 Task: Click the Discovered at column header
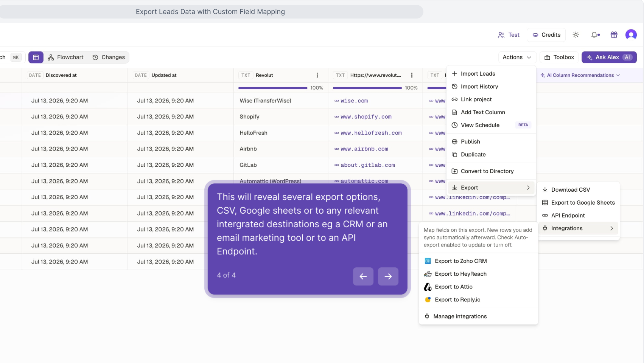75,75
